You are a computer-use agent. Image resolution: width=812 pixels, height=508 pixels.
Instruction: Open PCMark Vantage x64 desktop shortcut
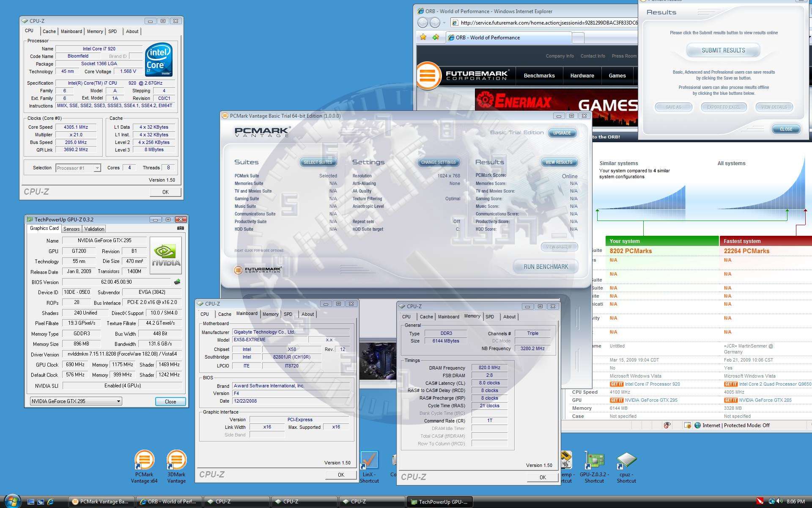144,467
